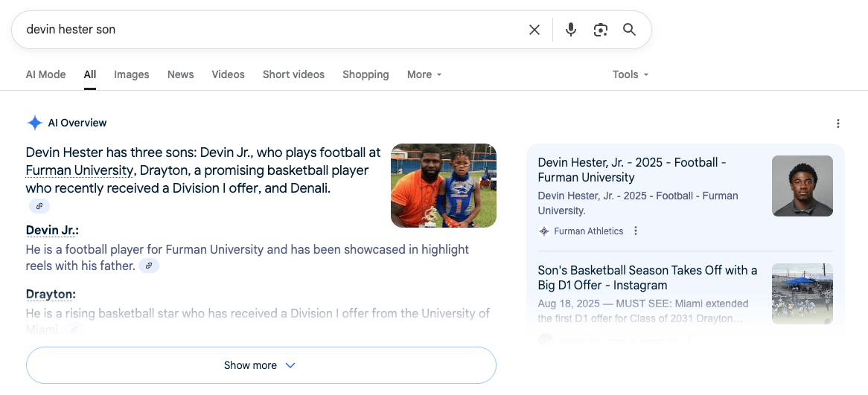
Task: Click the Furman Athletics source name
Action: click(588, 231)
